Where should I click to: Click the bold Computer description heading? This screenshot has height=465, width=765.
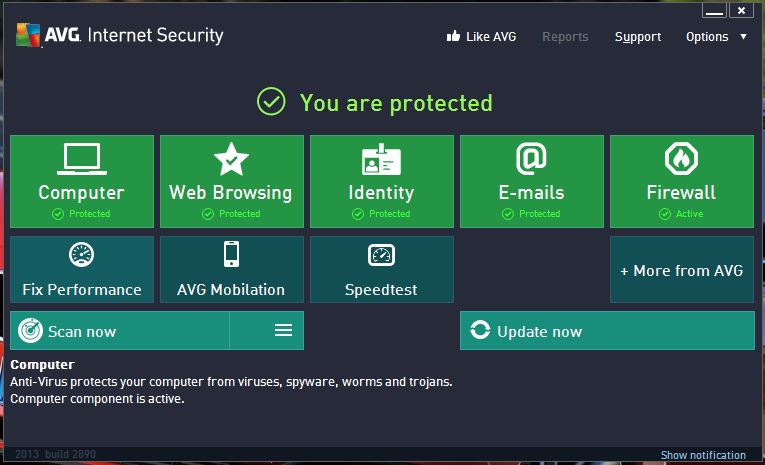[x=42, y=364]
